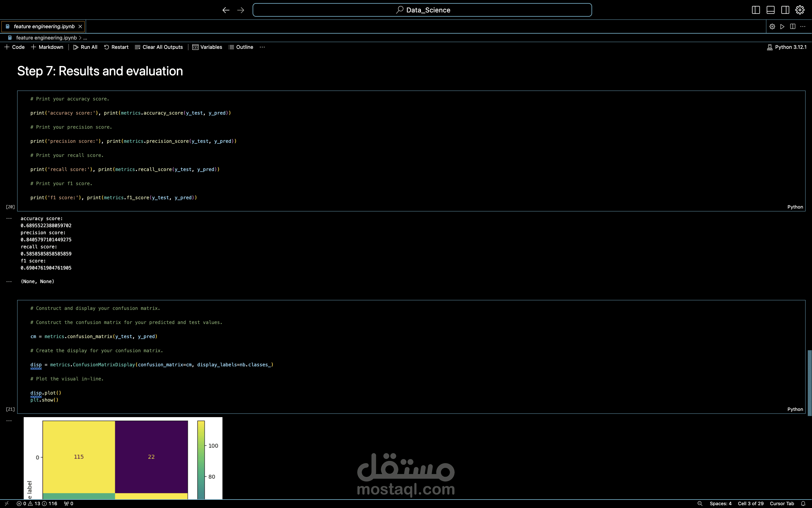812x508 pixels.
Task: Place cursor on f1_score print line
Action: [113, 198]
